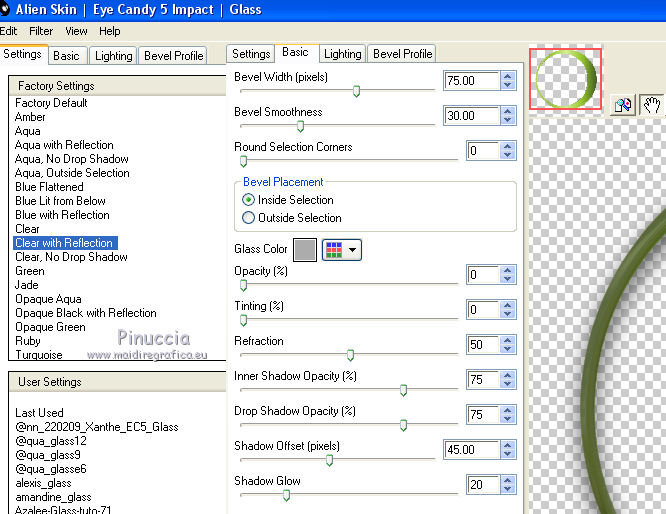Select the Jade preset

(27, 285)
